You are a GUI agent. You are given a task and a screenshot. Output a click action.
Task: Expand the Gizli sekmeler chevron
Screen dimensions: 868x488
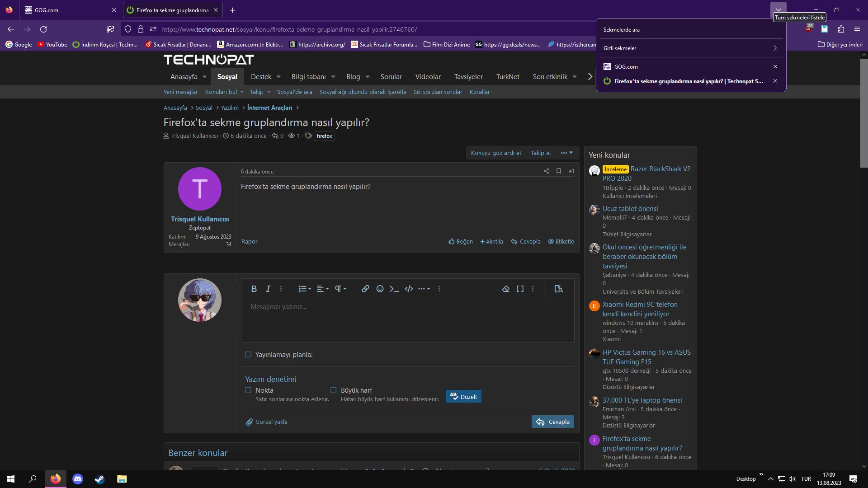[775, 48]
